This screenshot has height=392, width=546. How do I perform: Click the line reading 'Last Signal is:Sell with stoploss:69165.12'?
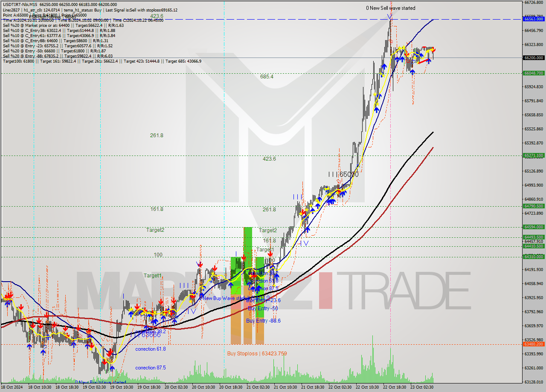[x=141, y=10]
